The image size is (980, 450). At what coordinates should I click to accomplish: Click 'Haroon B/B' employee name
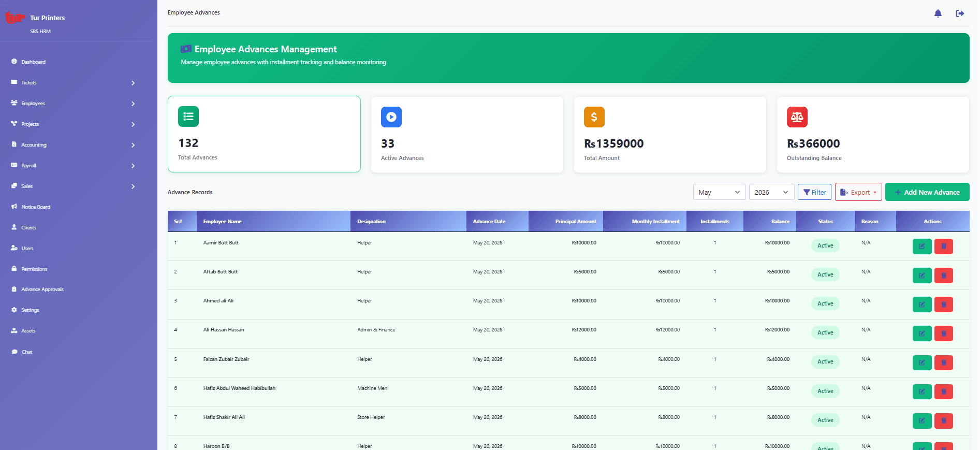216,446
